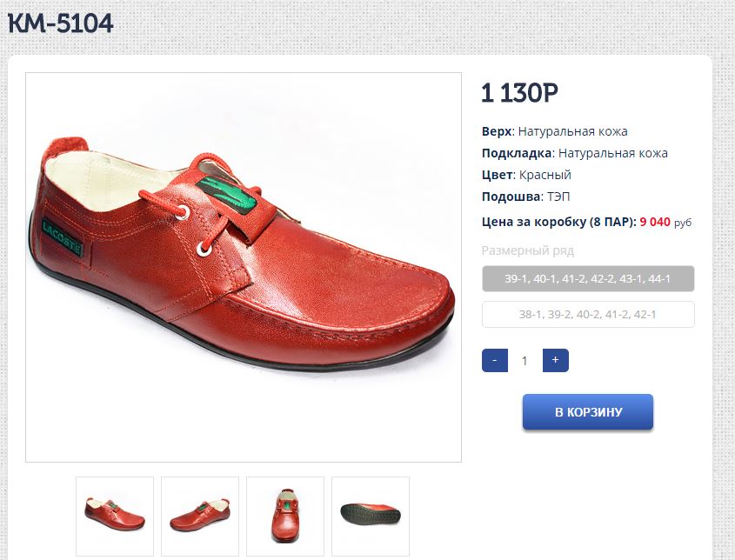Click the green Lacoste tag on the heel
This screenshot has height=560, width=735.
62,238
